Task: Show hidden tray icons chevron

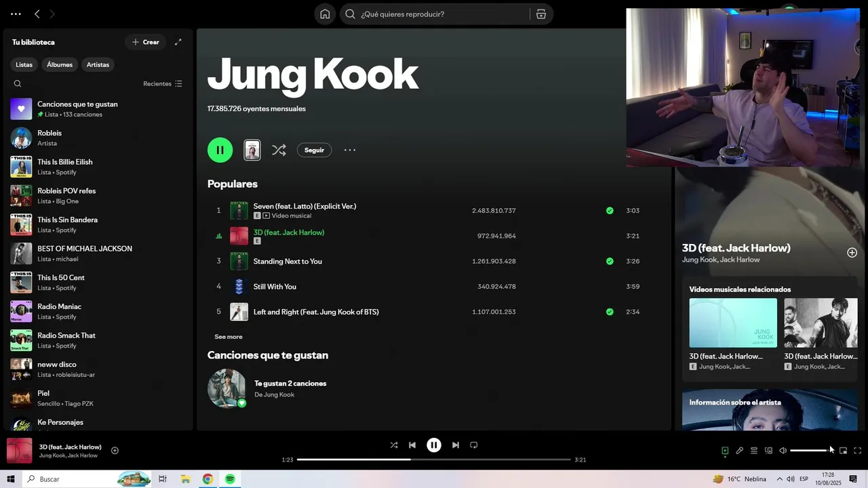Action: [x=779, y=479]
